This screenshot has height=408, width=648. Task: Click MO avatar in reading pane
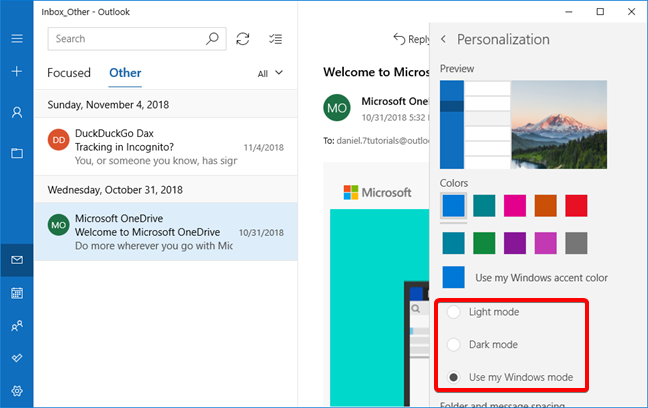(x=337, y=108)
